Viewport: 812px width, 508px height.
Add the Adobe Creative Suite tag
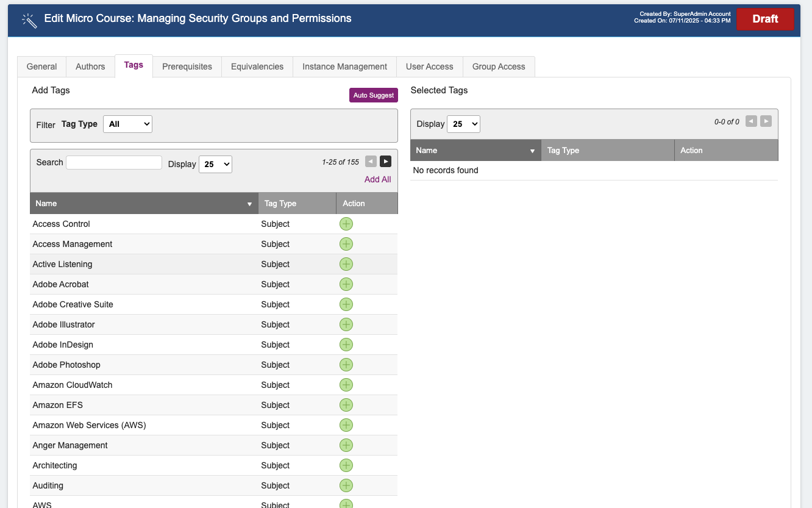coord(346,304)
